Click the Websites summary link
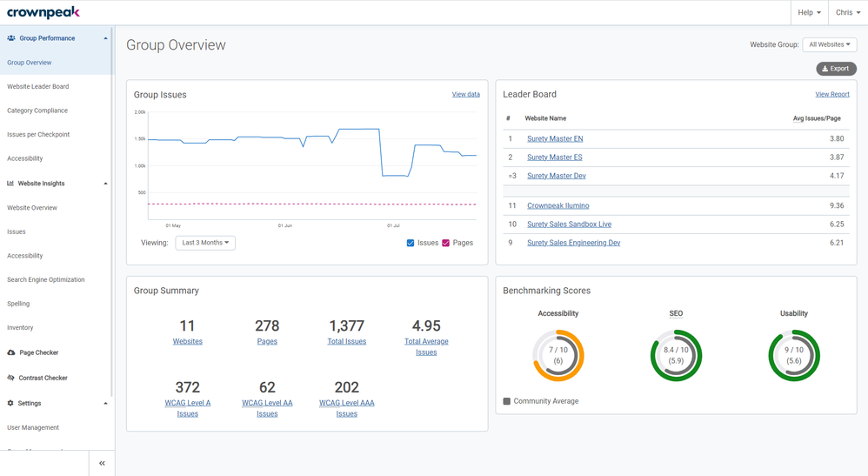Image resolution: width=868 pixels, height=476 pixels. [x=188, y=341]
